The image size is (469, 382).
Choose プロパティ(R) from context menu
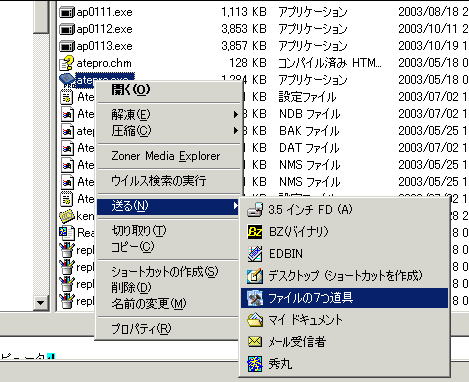pyautogui.click(x=141, y=329)
